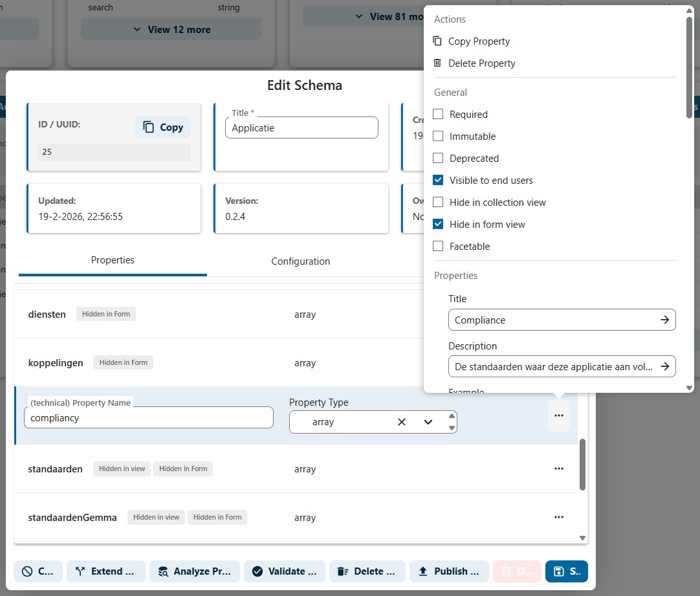700x596 pixels.
Task: Expand the View 12 more list
Action: click(x=171, y=30)
